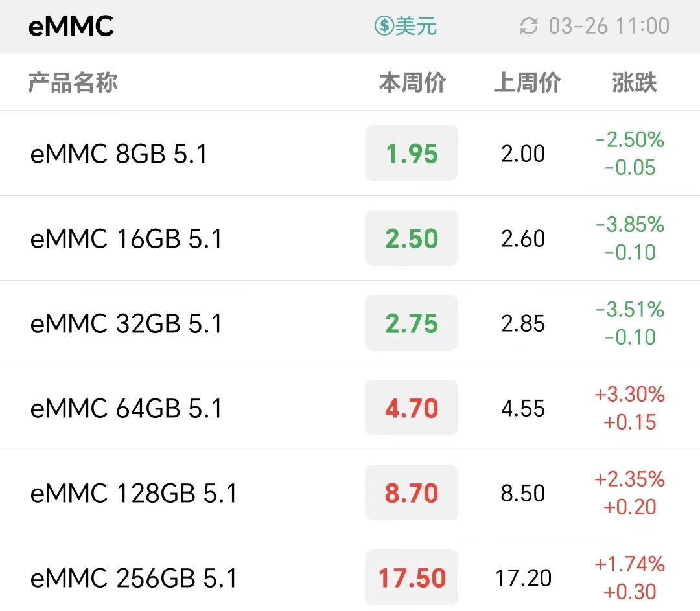Click the 1.95 current price badge
The image size is (700, 611).
412,153
